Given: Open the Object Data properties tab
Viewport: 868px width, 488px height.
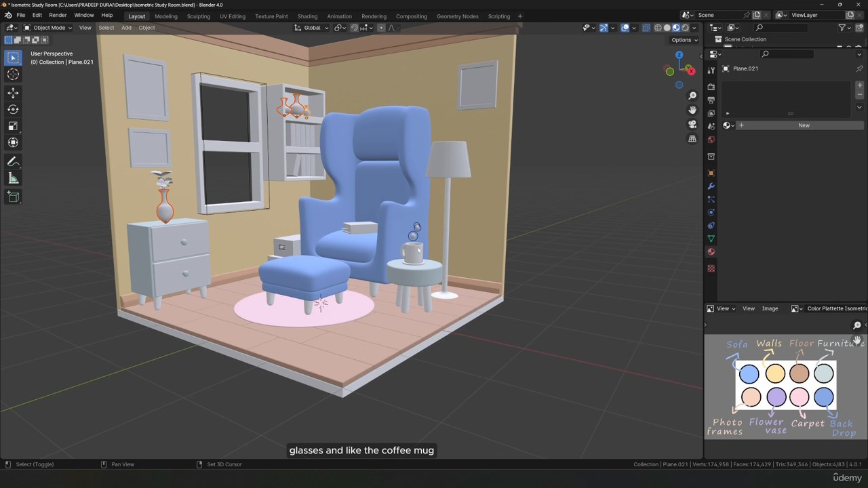Looking at the screenshot, I should coord(711,239).
